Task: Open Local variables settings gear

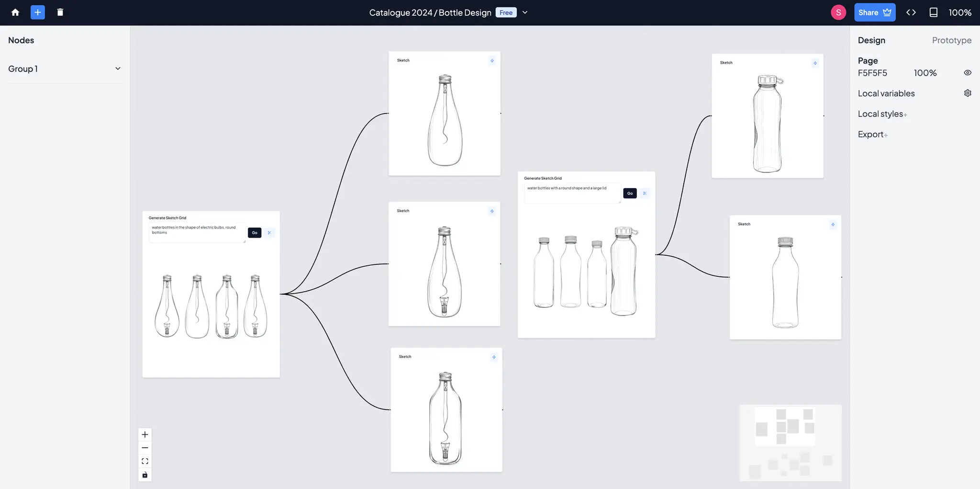Action: [x=968, y=93]
